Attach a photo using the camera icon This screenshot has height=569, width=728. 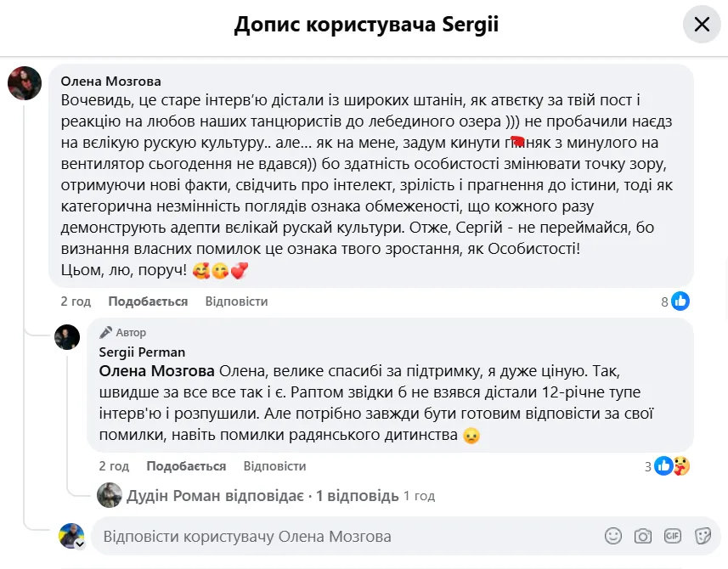[643, 536]
